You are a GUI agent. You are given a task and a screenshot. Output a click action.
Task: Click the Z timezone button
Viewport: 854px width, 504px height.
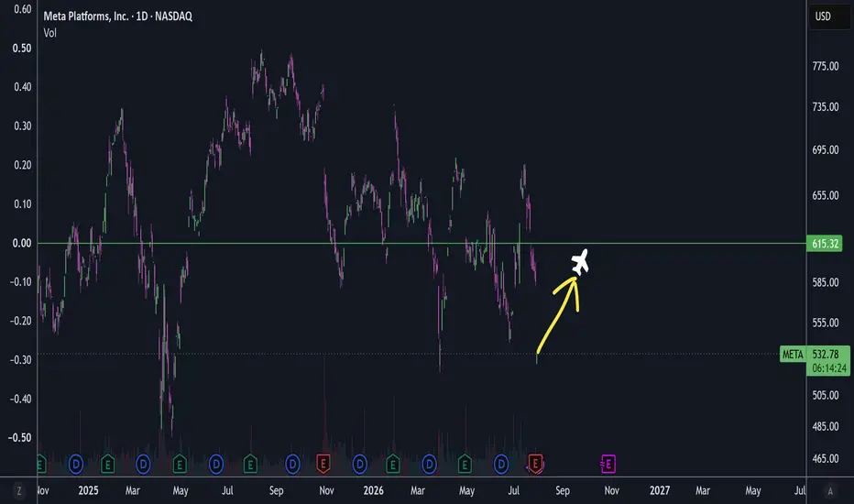18,491
